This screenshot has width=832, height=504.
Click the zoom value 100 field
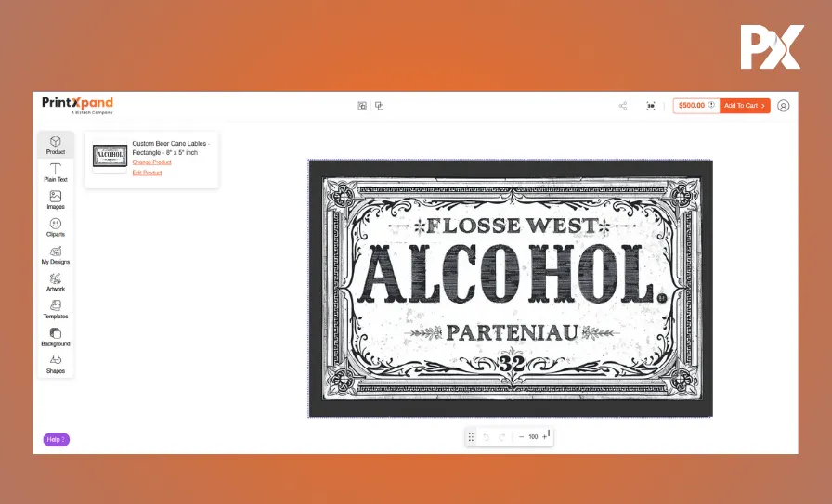click(x=533, y=436)
